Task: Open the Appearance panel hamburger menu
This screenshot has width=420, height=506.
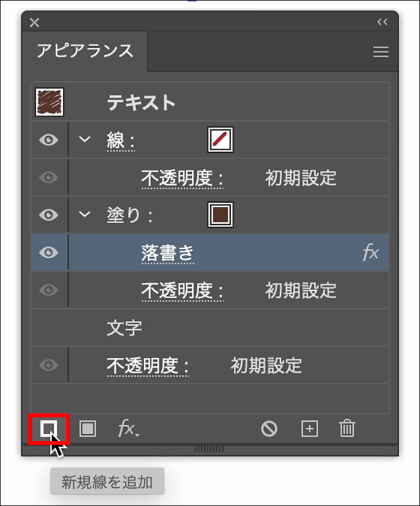Action: [x=380, y=52]
